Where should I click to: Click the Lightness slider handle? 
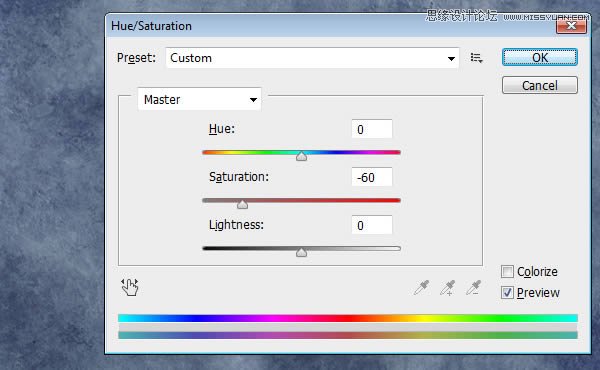301,252
